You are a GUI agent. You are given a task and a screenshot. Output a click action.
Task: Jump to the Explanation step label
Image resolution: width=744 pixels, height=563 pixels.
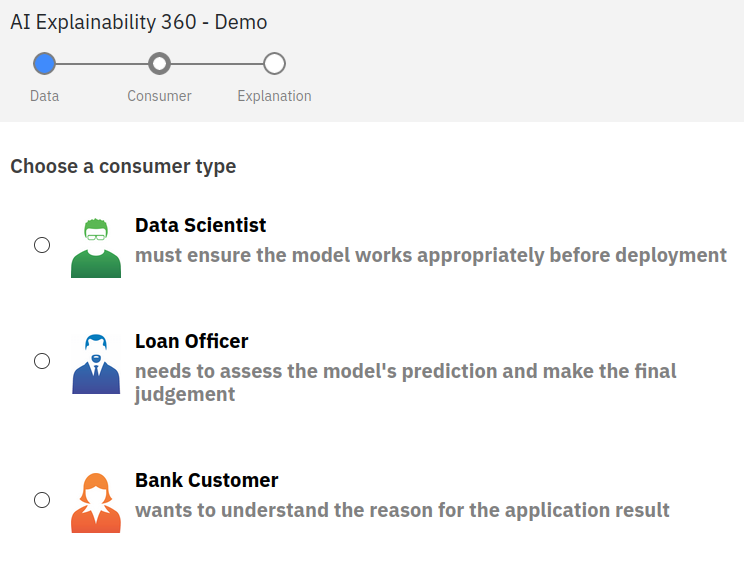274,96
